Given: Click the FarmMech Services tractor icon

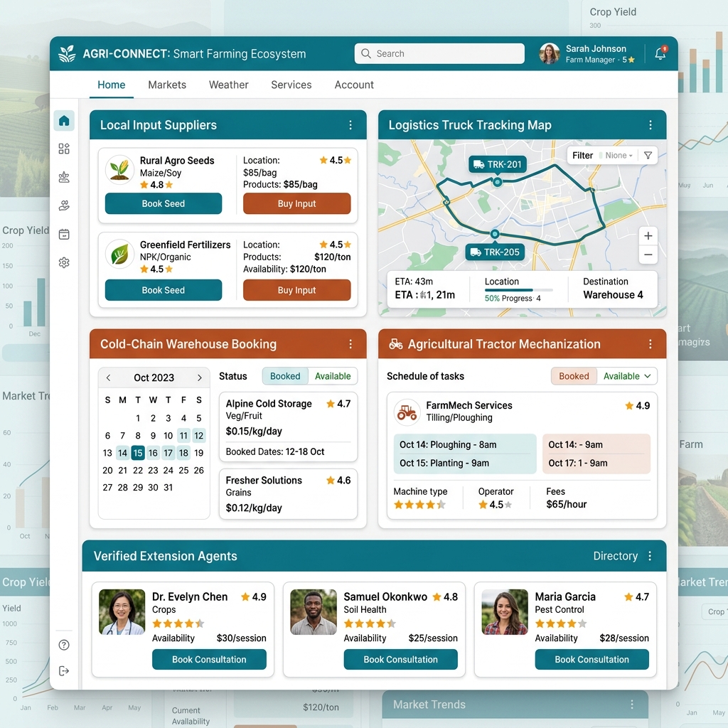Looking at the screenshot, I should tap(407, 412).
